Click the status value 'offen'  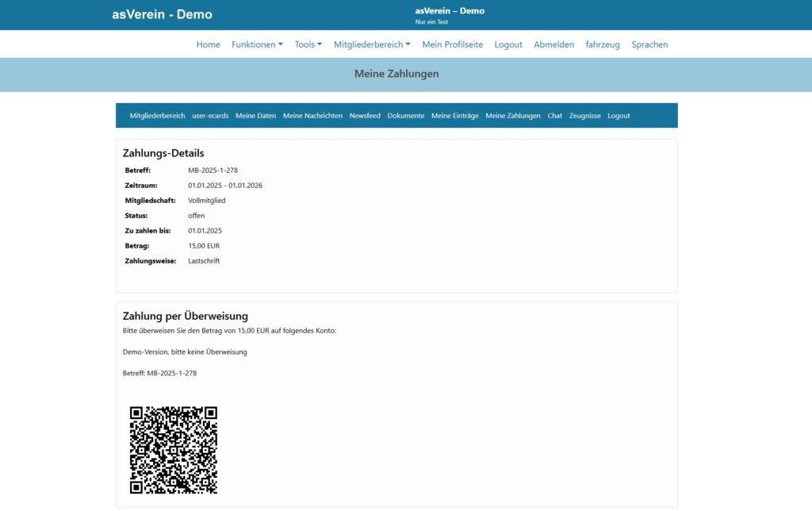point(197,216)
